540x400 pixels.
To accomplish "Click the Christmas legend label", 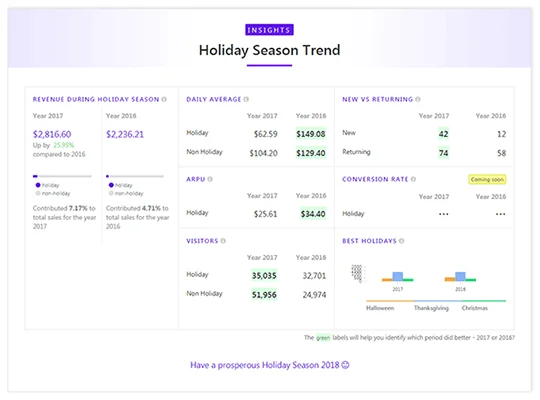I will click(x=475, y=308).
